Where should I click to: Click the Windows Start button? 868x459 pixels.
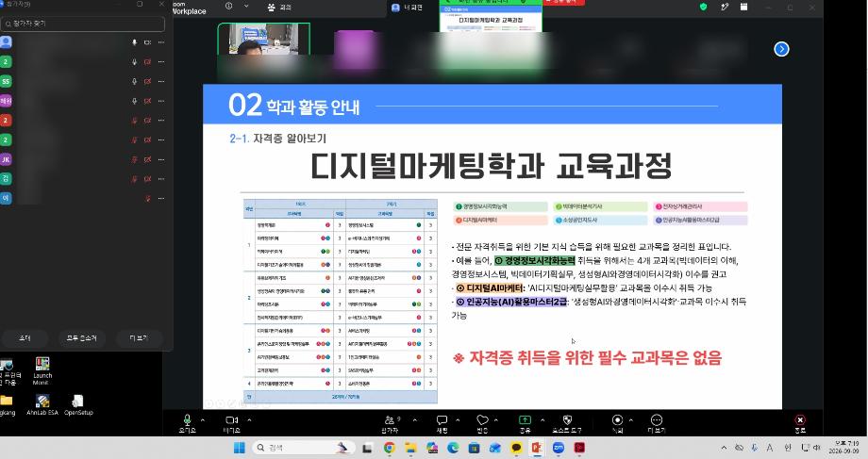click(x=239, y=448)
